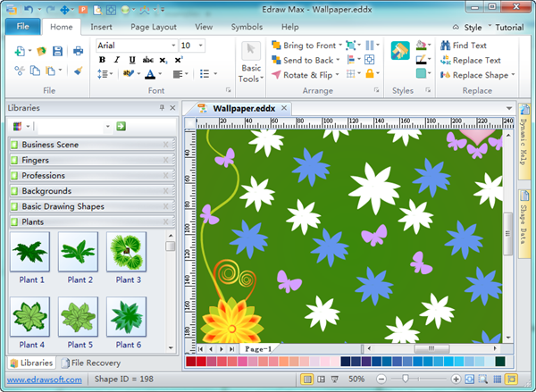This screenshot has height=392, width=536.
Task: Open www.edrawsoft.com link
Action: click(44, 379)
